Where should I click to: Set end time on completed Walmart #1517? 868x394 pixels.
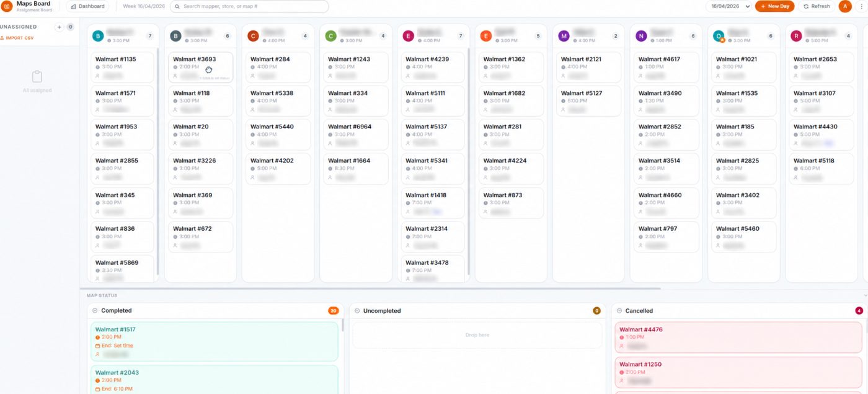click(x=117, y=346)
